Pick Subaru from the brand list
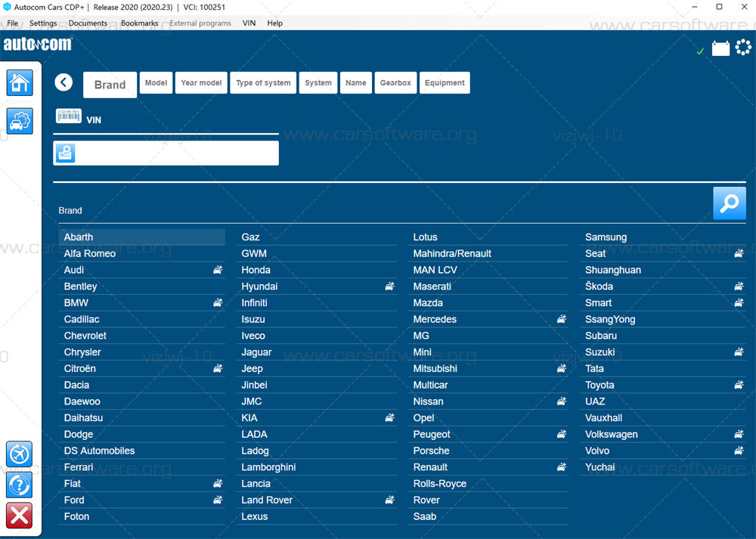Viewport: 756px width, 539px height. [662, 336]
